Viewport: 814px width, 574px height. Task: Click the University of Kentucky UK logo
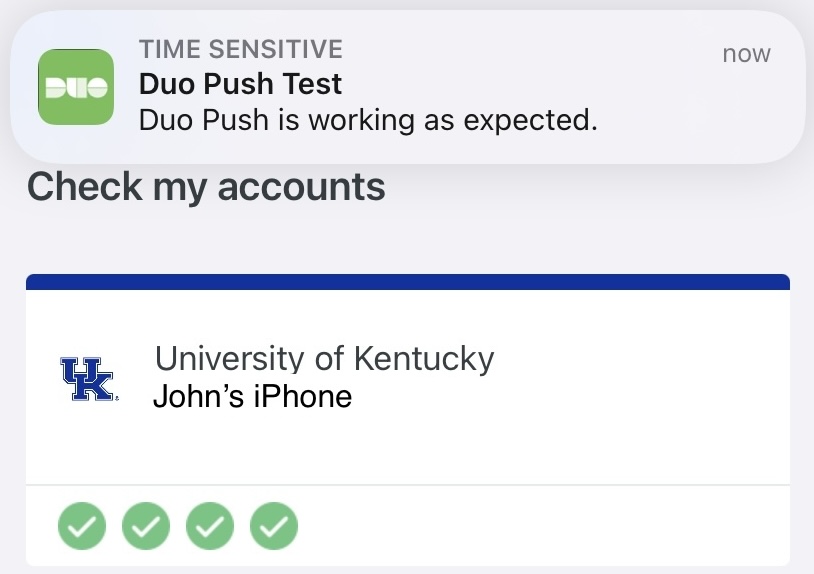point(88,379)
